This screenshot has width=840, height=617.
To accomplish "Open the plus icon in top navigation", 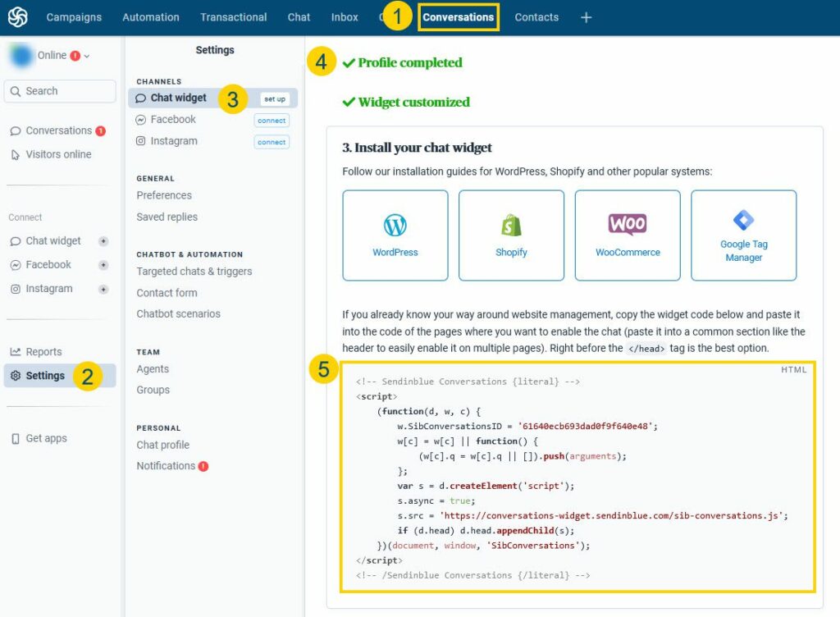I will pos(586,18).
